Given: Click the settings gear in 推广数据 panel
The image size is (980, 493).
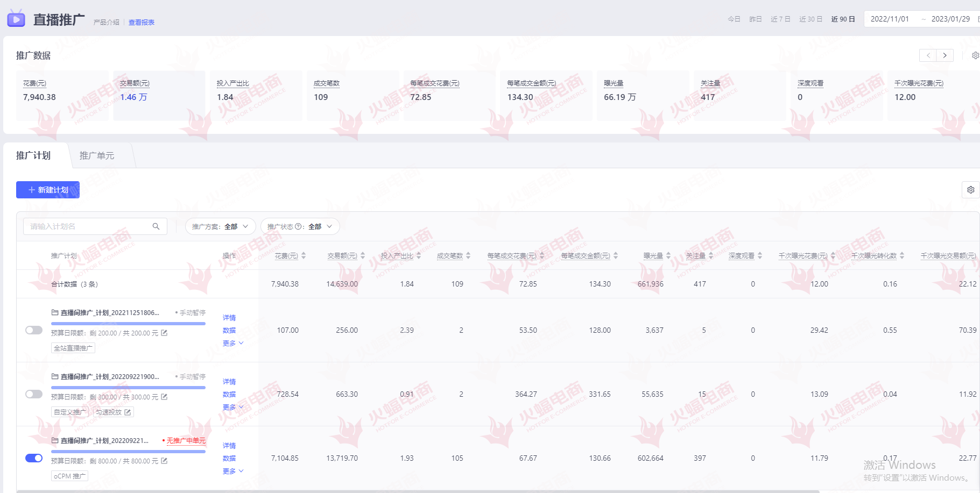Looking at the screenshot, I should 975,55.
